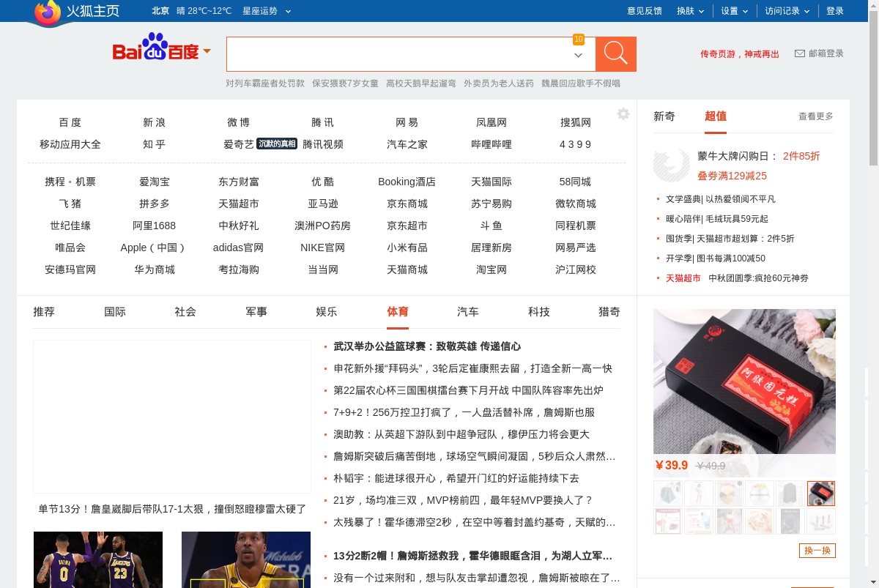This screenshot has width=879, height=588.
Task: Open the 58同城 link
Action: tap(576, 182)
